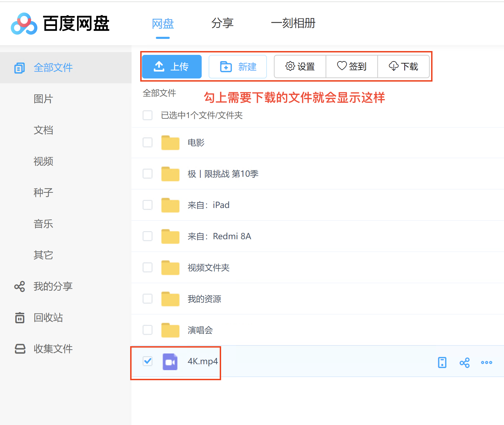Viewport: 504px width, 425px height.
Task: Click the new folder icon in the 新建 button
Action: (x=226, y=66)
